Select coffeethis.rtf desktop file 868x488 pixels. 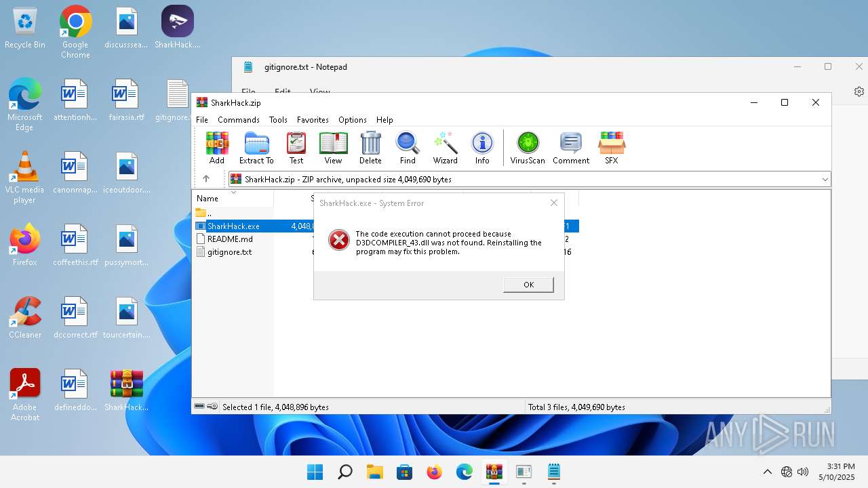(75, 245)
